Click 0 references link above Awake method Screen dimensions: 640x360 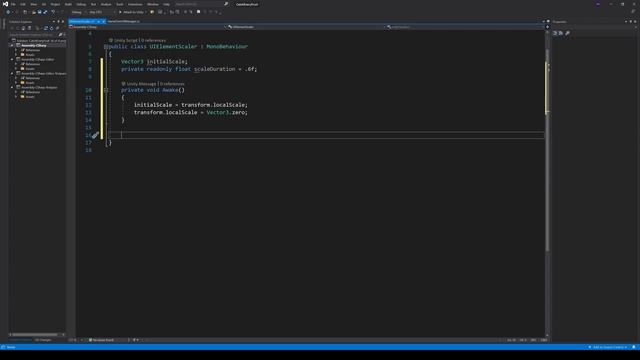[172, 84]
